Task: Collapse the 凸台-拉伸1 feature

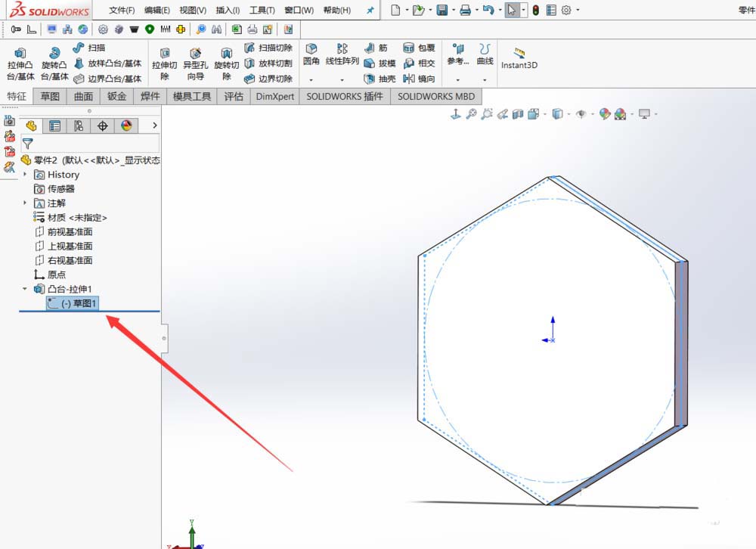Action: (x=25, y=289)
